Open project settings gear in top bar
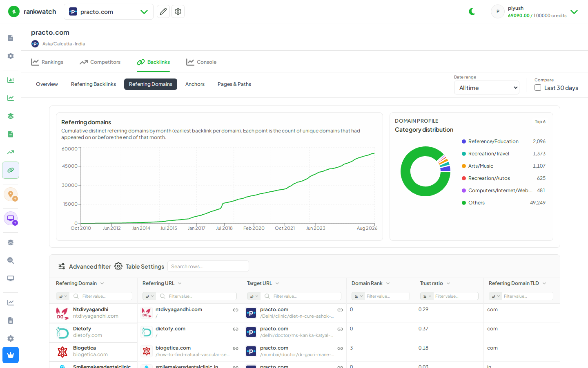 tap(178, 11)
